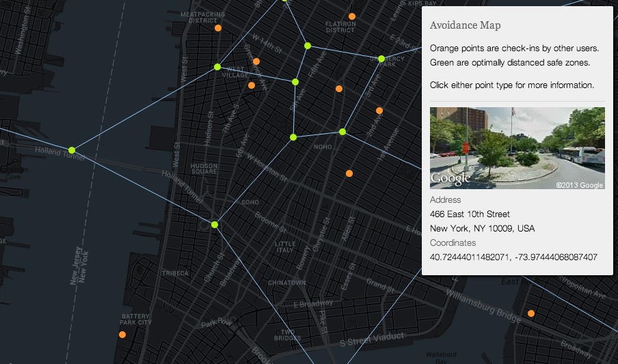618x364 pixels.
Task: Click the ©2013 Google copyright notice
Action: click(580, 185)
